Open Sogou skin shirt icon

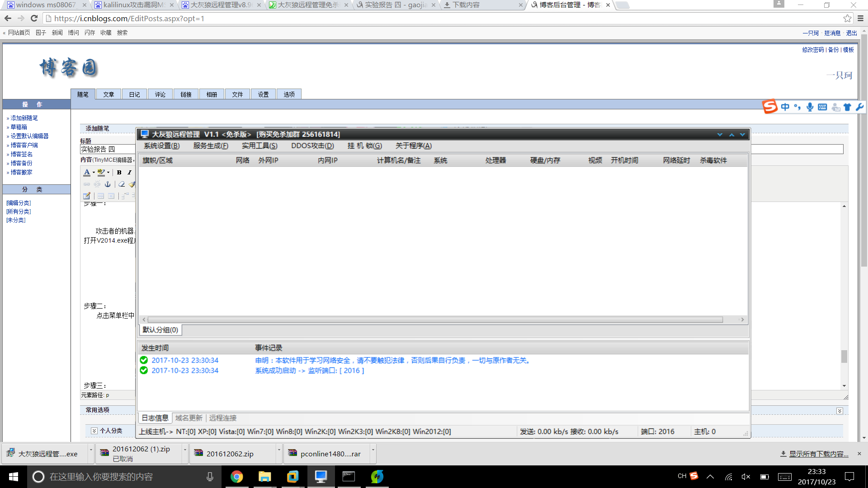847,107
